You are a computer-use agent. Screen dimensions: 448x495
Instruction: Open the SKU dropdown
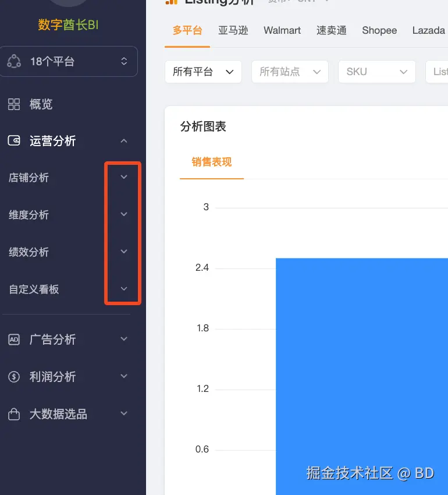coord(376,72)
